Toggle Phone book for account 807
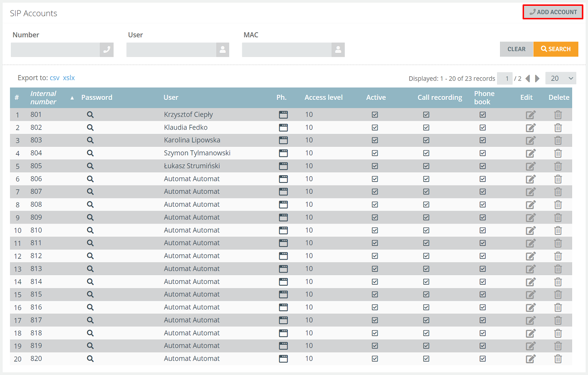 click(483, 192)
